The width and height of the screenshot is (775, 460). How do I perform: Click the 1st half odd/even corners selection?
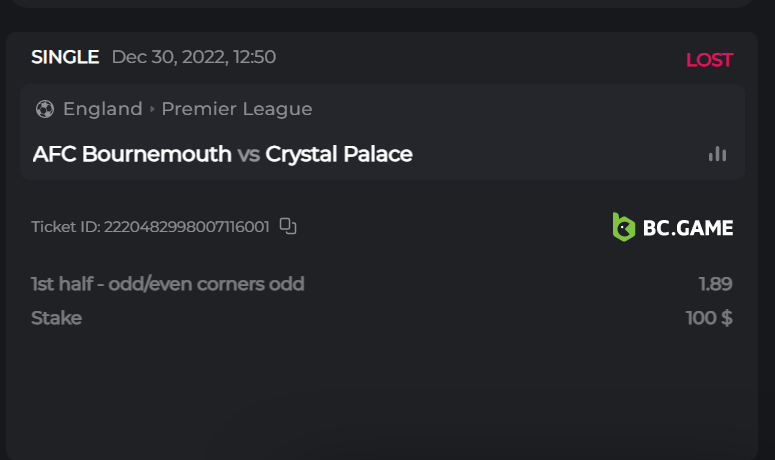168,284
